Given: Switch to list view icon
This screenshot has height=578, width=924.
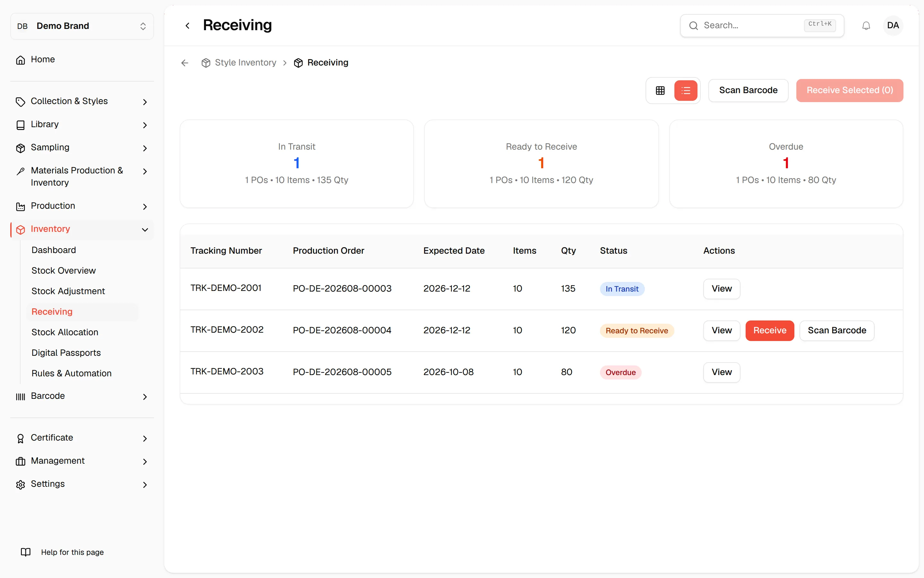Looking at the screenshot, I should coord(686,91).
